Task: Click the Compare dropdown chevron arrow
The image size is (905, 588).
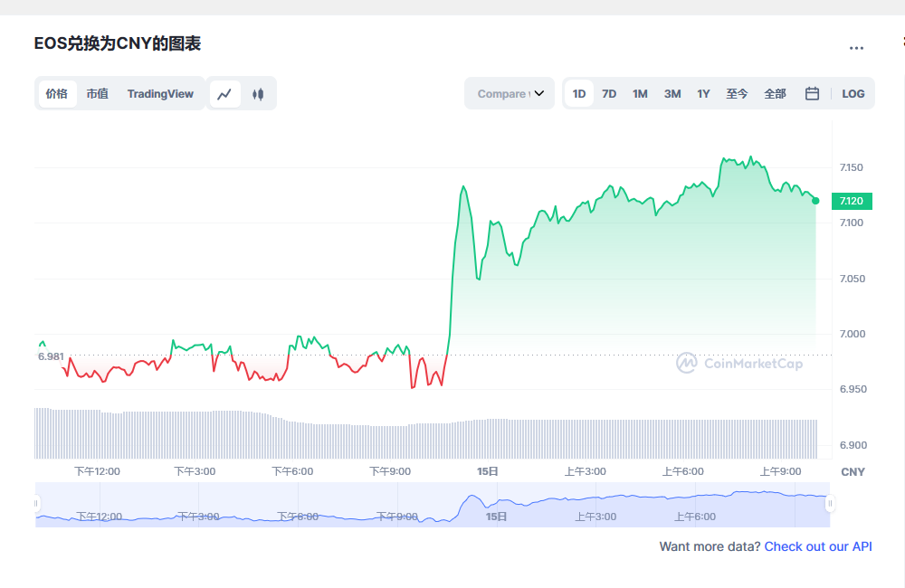Action: point(539,93)
